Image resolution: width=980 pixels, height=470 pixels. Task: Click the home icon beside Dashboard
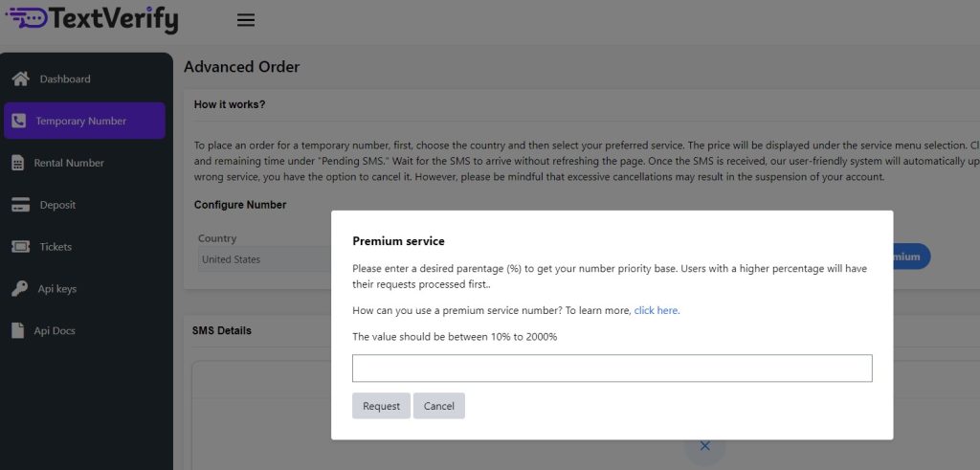[x=20, y=78]
